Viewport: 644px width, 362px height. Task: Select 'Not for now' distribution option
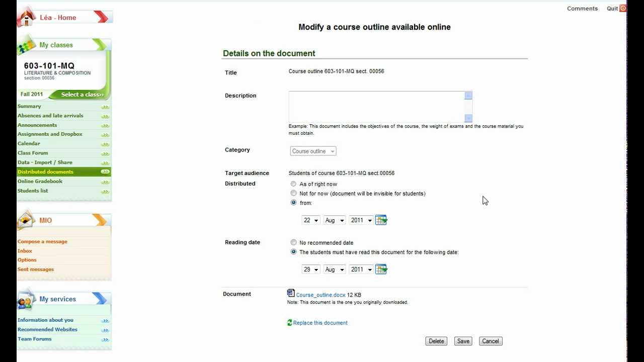click(x=293, y=193)
